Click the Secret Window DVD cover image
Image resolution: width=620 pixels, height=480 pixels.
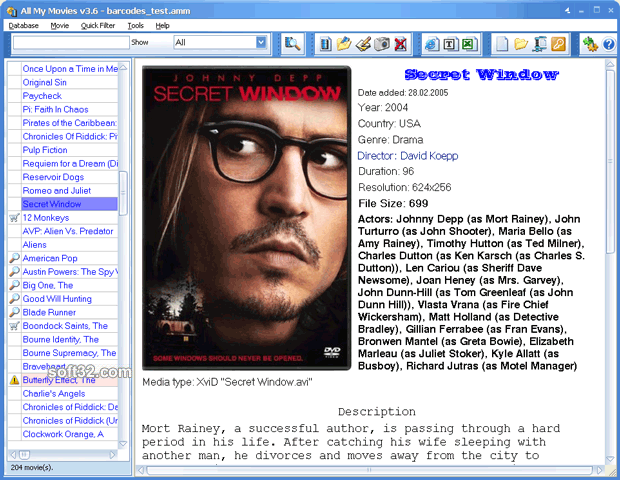click(x=246, y=218)
